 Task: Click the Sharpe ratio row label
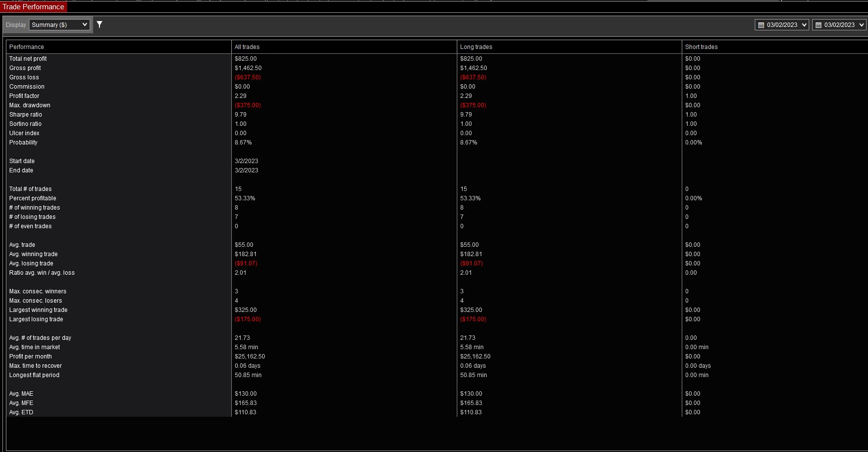click(x=25, y=115)
